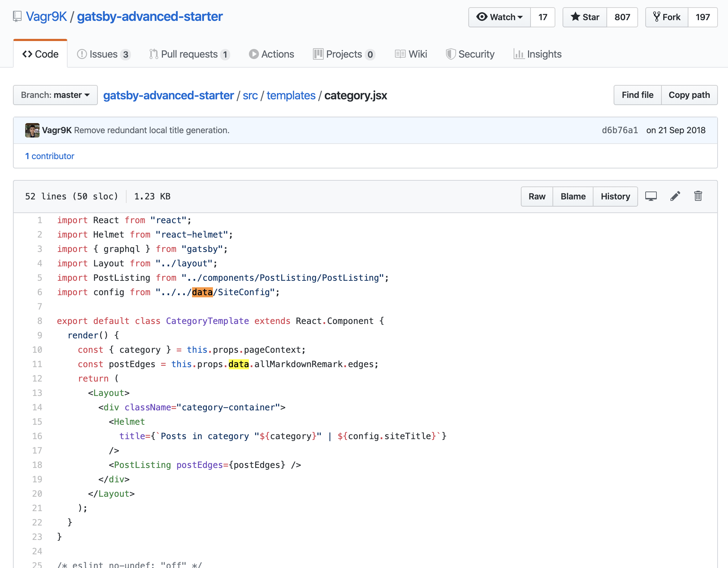
Task: Open the desktop display icon
Action: pyautogui.click(x=651, y=196)
